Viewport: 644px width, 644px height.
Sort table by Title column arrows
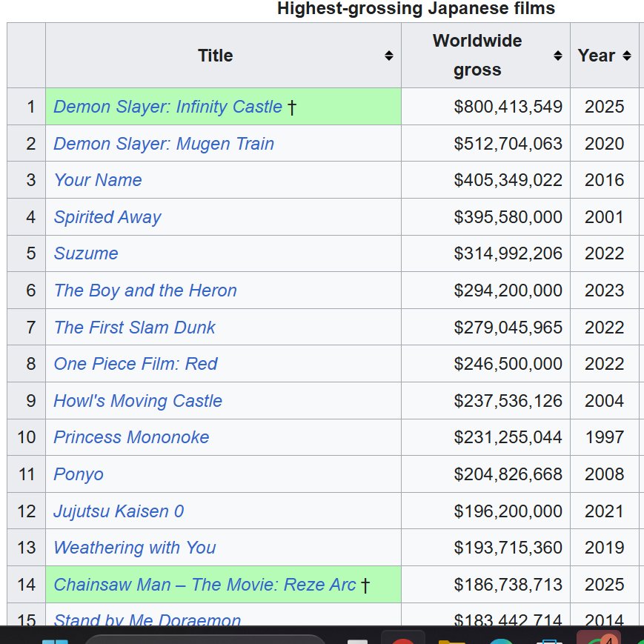pyautogui.click(x=388, y=56)
